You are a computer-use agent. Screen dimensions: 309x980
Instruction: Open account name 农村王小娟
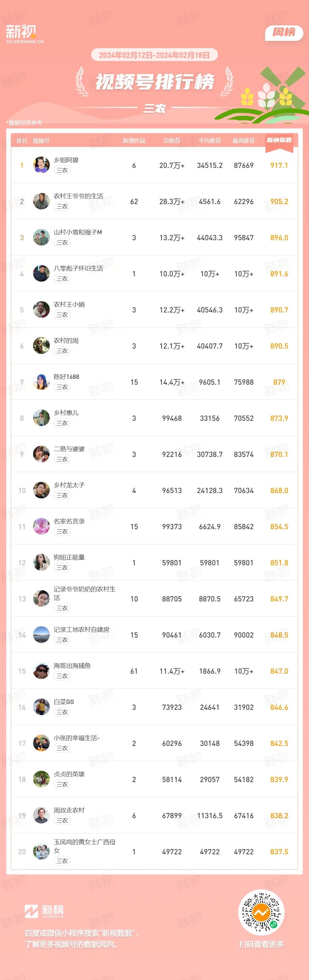click(x=69, y=304)
